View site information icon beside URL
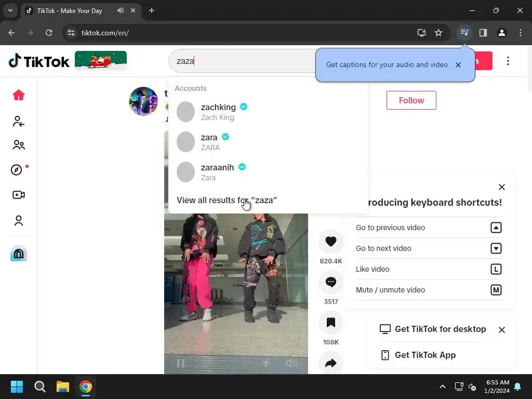The height and width of the screenshot is (399, 532). (x=71, y=33)
